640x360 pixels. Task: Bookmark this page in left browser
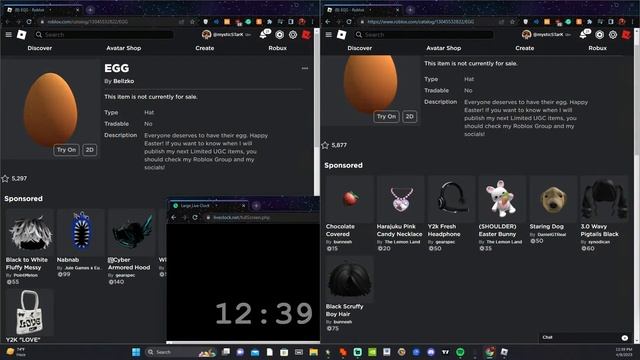click(192, 22)
